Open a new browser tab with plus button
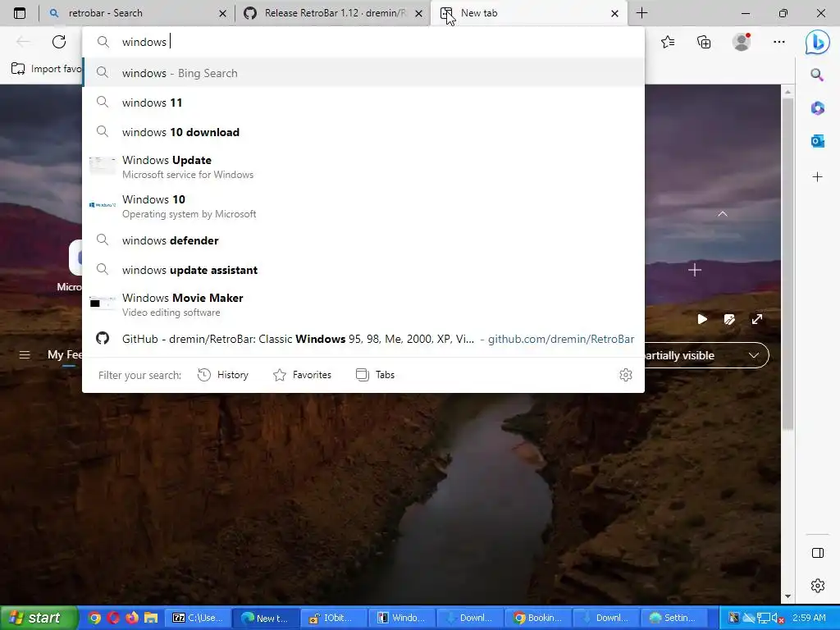 tap(641, 13)
